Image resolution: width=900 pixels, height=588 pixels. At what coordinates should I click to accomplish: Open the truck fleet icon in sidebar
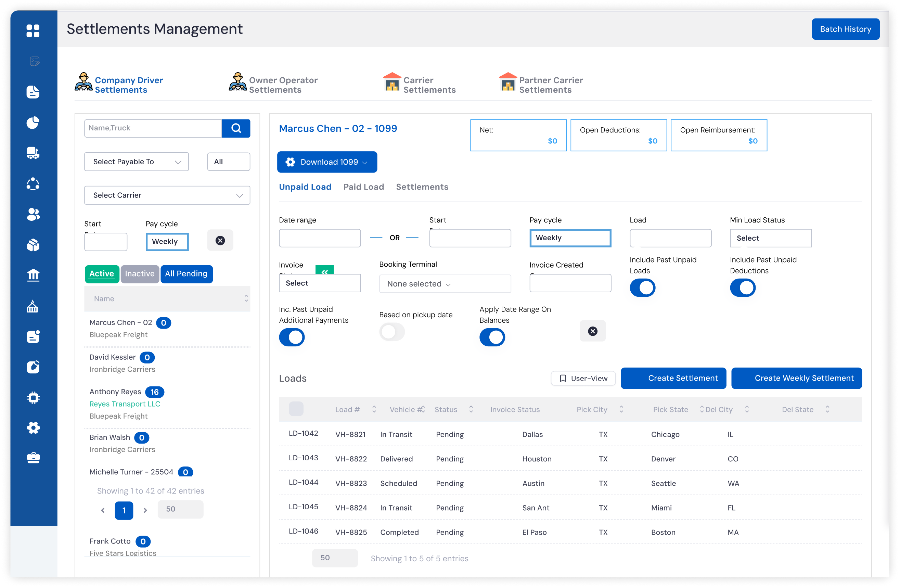tap(33, 153)
